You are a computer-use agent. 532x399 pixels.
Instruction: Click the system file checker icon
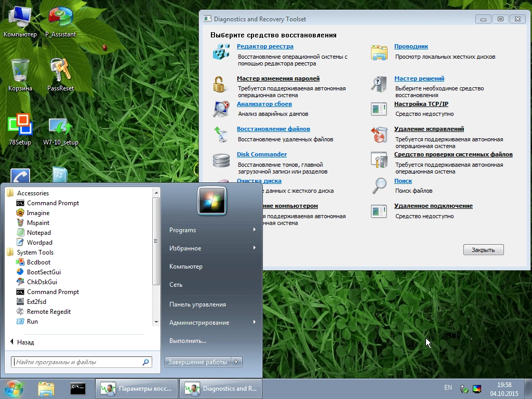[x=379, y=160]
